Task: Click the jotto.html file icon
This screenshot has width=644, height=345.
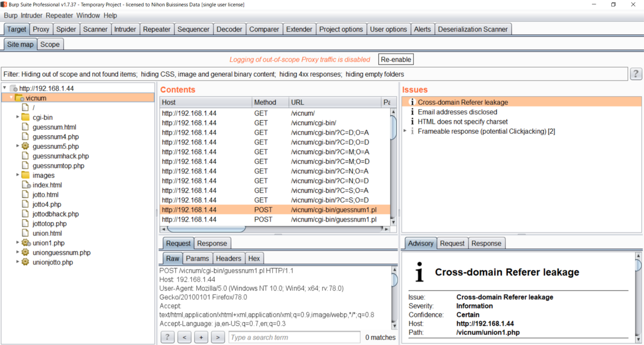Action: (25, 195)
